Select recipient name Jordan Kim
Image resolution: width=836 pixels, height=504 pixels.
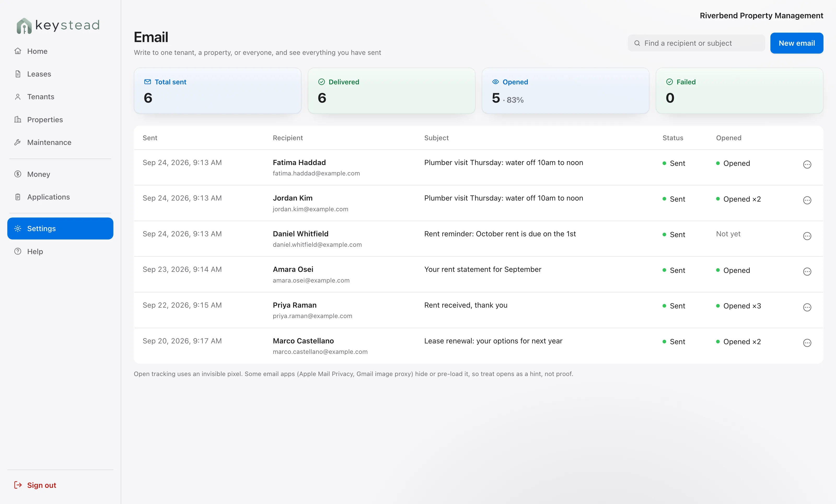tap(292, 198)
